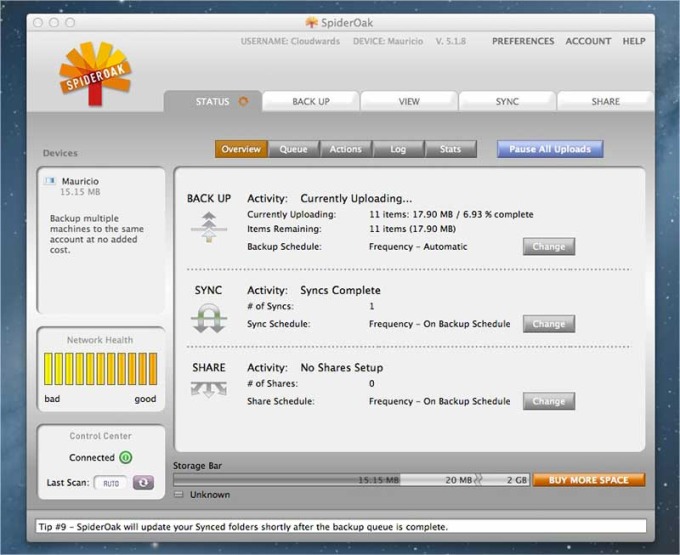Viewport: 680px width, 555px height.
Task: Change the Backup Schedule
Action: [x=549, y=246]
